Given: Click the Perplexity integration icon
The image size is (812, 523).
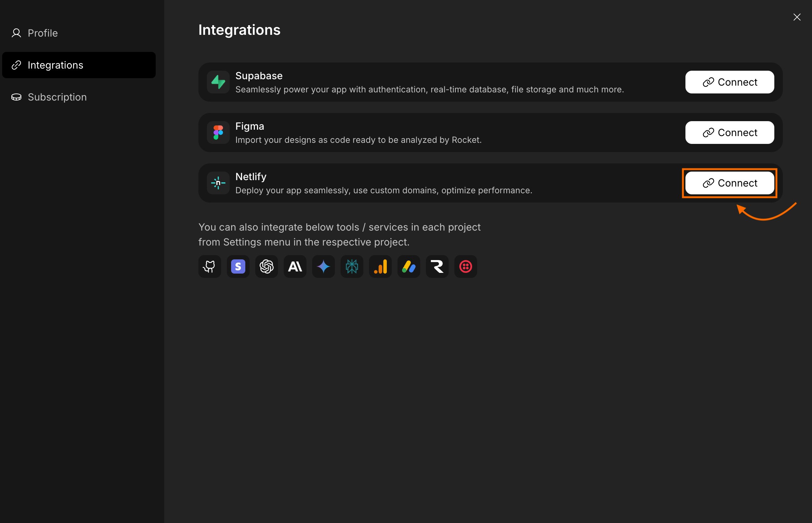Looking at the screenshot, I should (352, 266).
